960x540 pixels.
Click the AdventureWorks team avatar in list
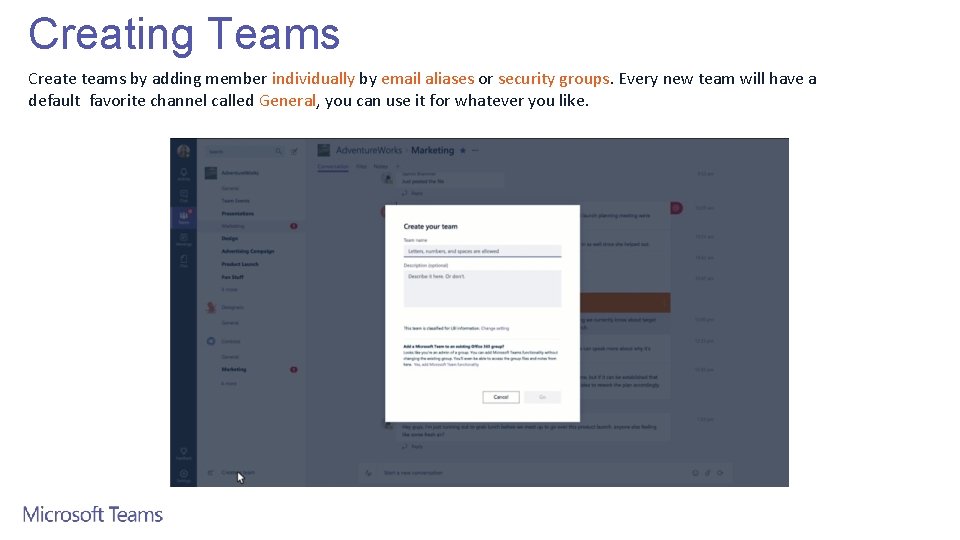point(211,173)
